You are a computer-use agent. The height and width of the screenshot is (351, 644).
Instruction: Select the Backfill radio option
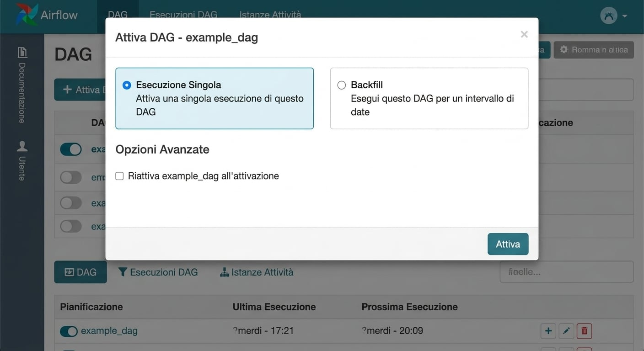pyautogui.click(x=341, y=85)
